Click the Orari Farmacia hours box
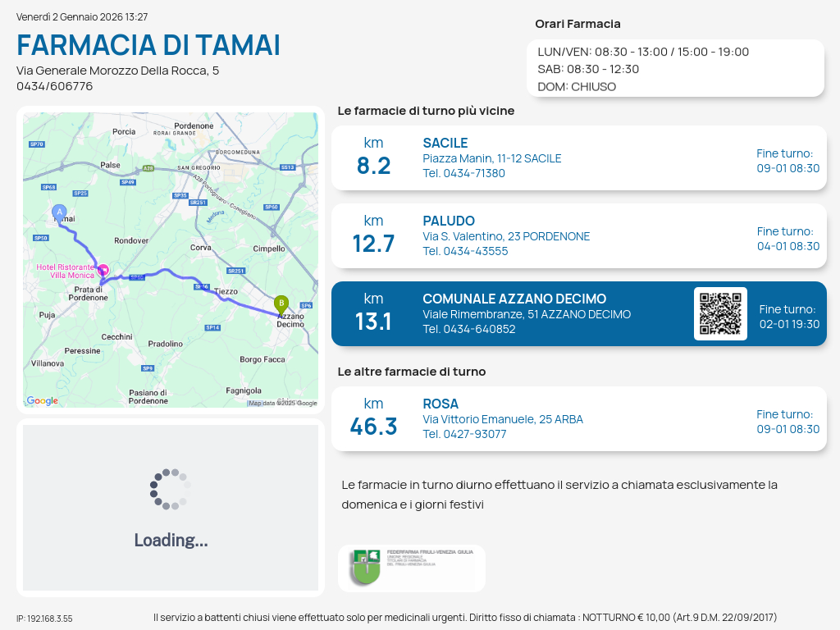 pyautogui.click(x=674, y=68)
